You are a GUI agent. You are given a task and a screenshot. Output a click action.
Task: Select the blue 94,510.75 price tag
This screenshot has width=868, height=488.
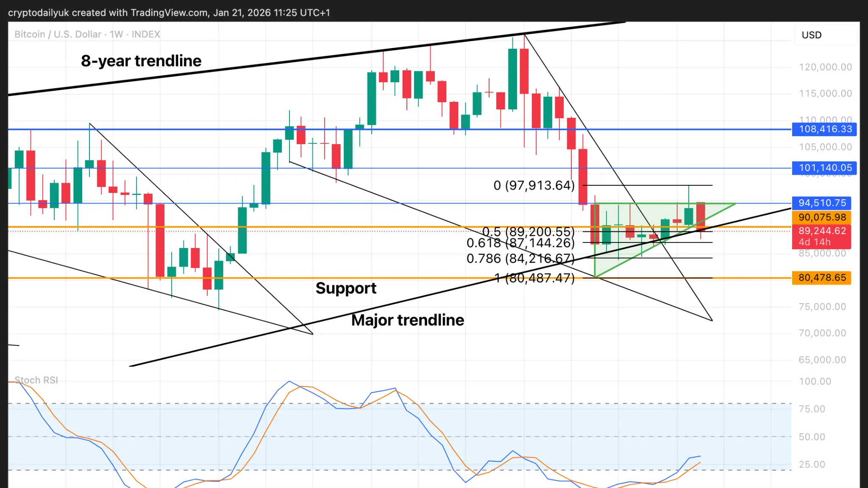point(822,203)
